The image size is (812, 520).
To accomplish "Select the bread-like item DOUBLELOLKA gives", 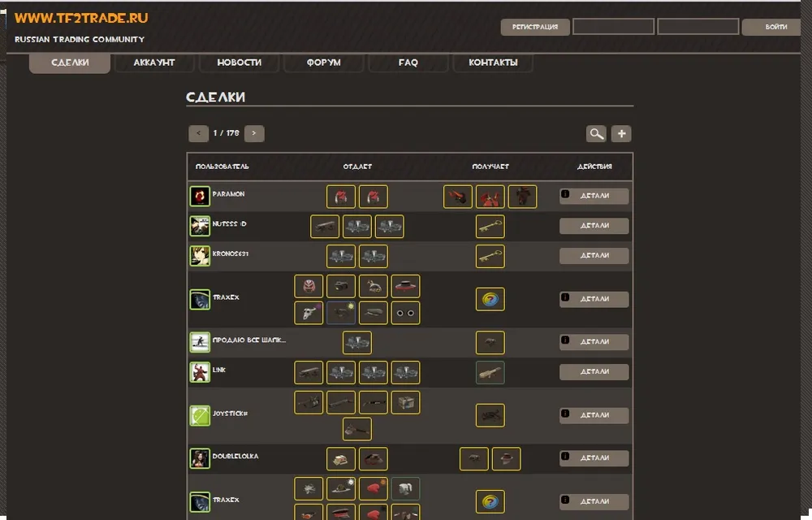I will point(341,459).
